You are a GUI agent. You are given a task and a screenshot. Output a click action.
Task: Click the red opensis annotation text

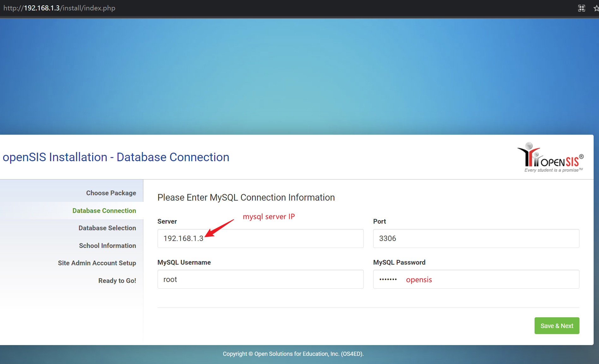tap(419, 279)
